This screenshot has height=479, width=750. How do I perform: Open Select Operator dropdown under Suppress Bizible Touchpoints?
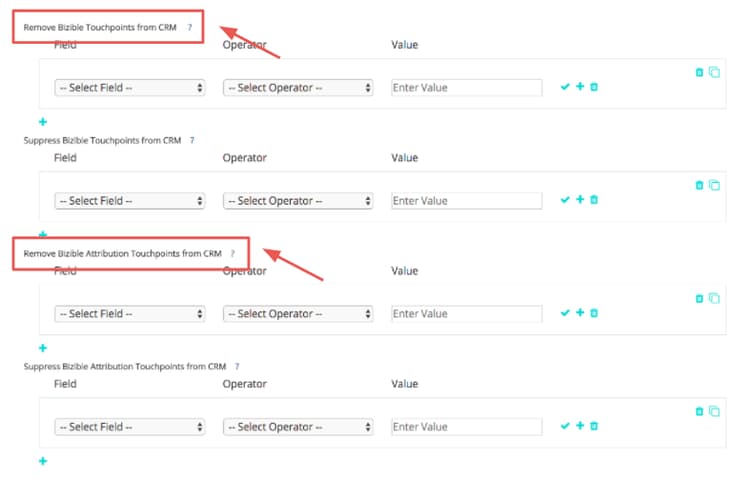(298, 201)
